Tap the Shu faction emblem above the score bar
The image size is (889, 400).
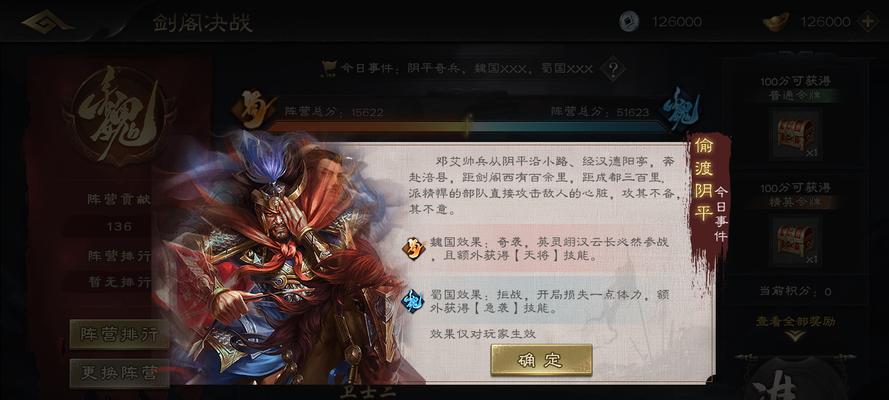point(252,109)
